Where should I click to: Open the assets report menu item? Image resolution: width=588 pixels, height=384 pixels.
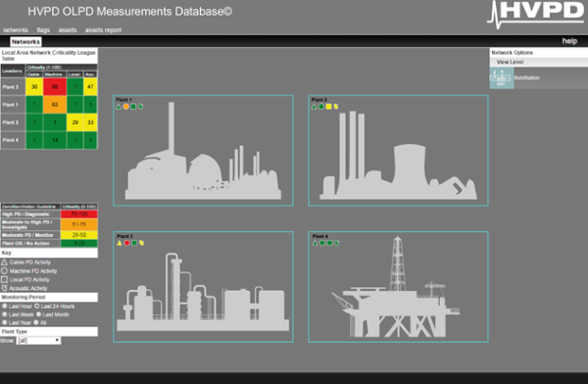pyautogui.click(x=103, y=30)
